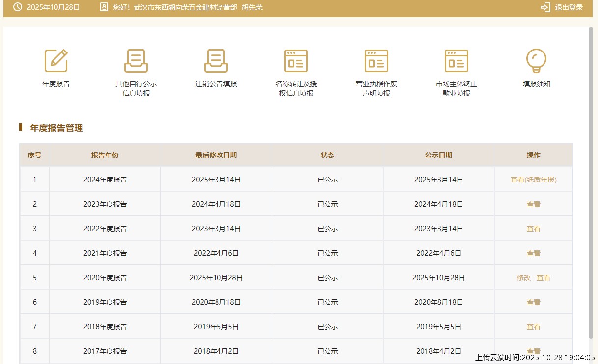Open 查看 link for 2021年度报告
The height and width of the screenshot is (364, 598).
(x=533, y=253)
